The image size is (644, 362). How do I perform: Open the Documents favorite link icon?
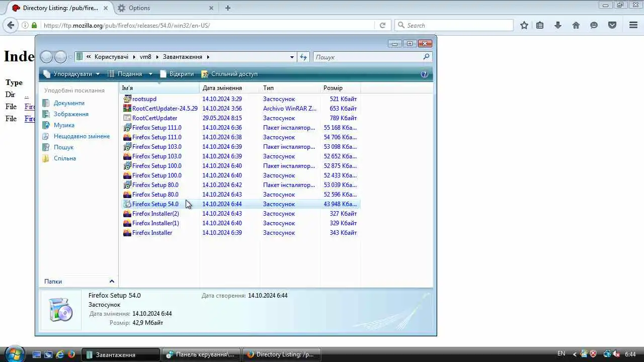click(x=46, y=103)
